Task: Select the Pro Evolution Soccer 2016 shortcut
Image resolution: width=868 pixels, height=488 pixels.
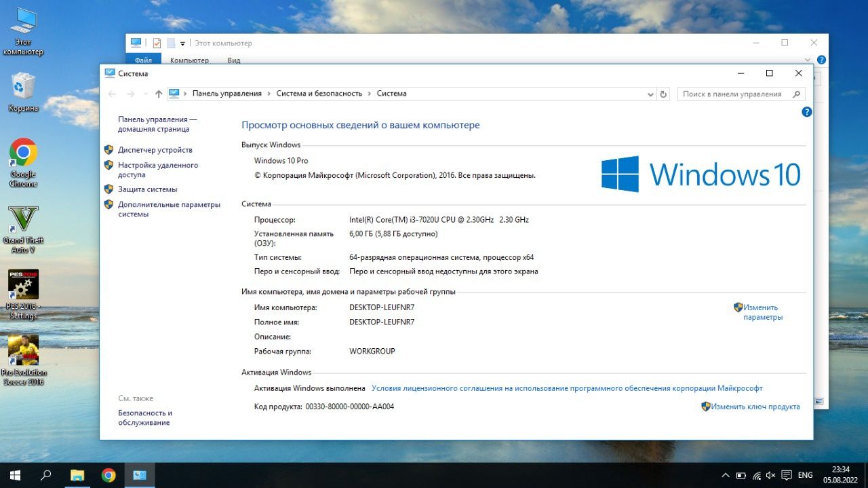Action: [23, 360]
